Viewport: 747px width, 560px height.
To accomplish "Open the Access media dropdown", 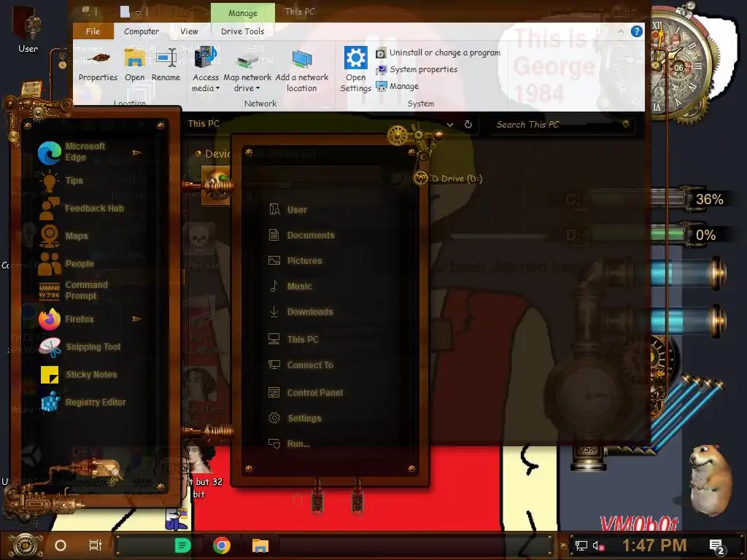I will pos(206,69).
